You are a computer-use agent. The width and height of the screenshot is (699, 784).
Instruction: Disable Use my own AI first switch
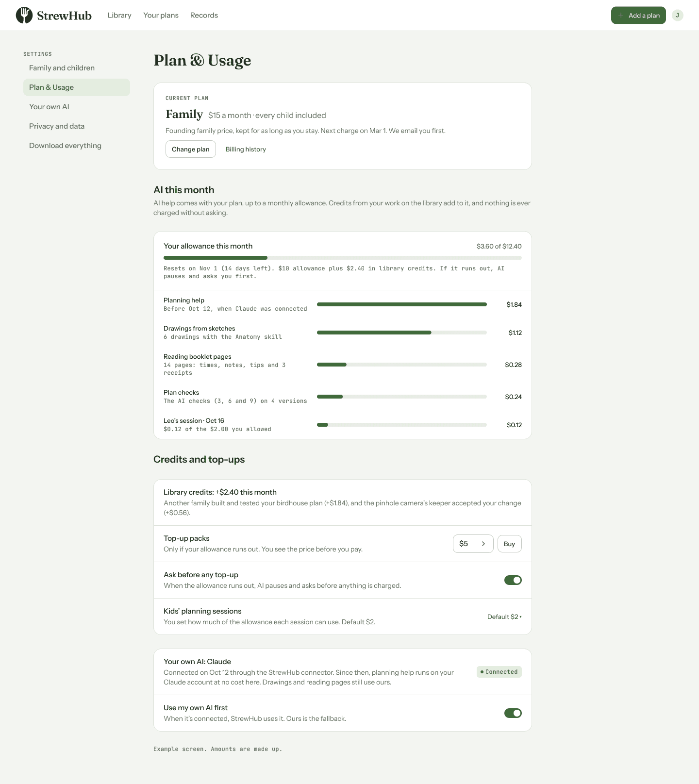coord(513,713)
